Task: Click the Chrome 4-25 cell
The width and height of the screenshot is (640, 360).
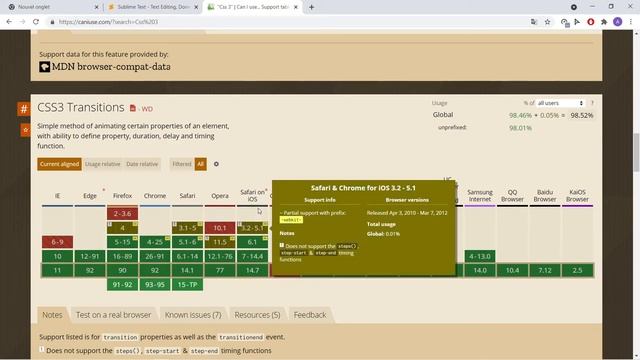Action: (155, 242)
